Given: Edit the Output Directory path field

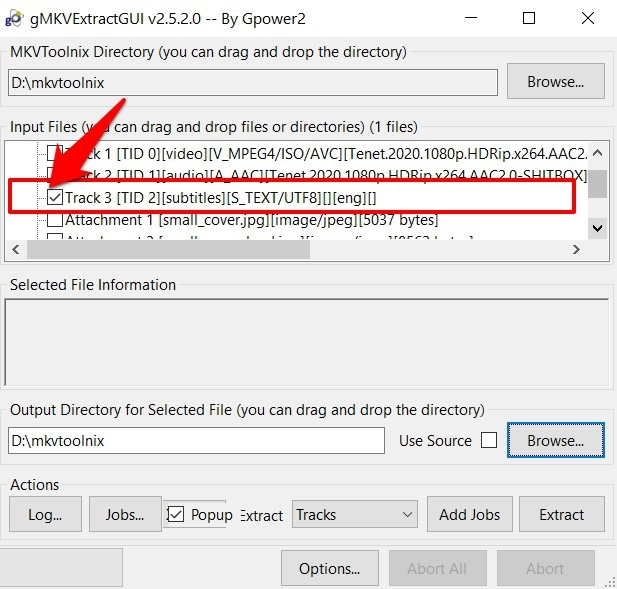Looking at the screenshot, I should click(196, 441).
